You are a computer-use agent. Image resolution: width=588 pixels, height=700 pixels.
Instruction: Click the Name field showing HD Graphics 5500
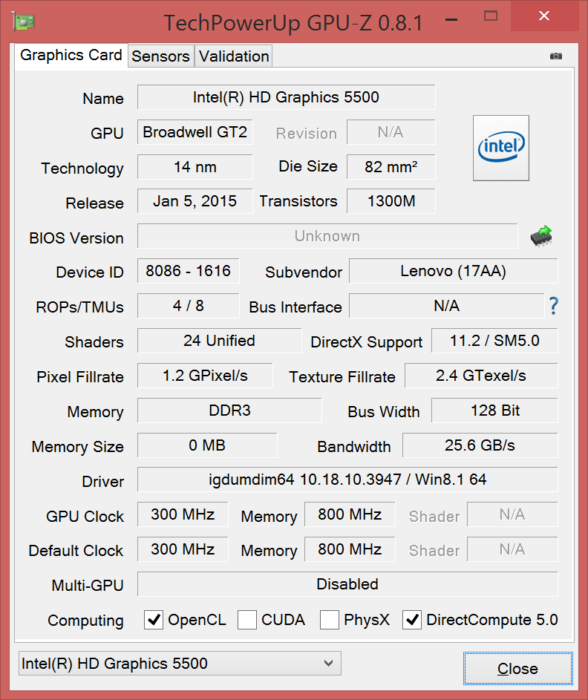[286, 97]
